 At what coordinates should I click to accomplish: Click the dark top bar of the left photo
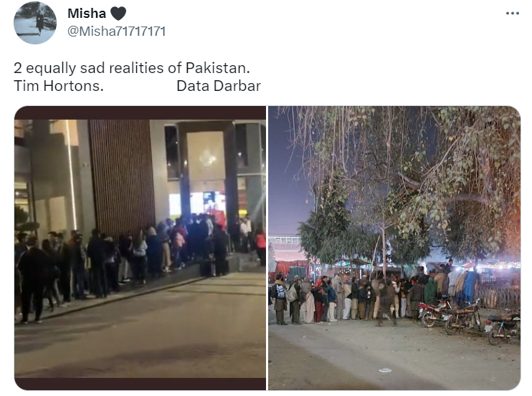[140, 113]
